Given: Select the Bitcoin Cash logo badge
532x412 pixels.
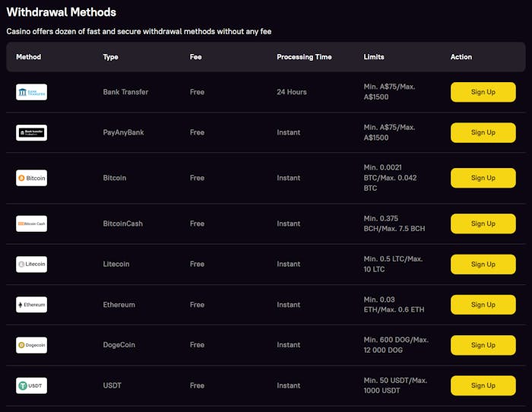Looking at the screenshot, I should tap(31, 223).
